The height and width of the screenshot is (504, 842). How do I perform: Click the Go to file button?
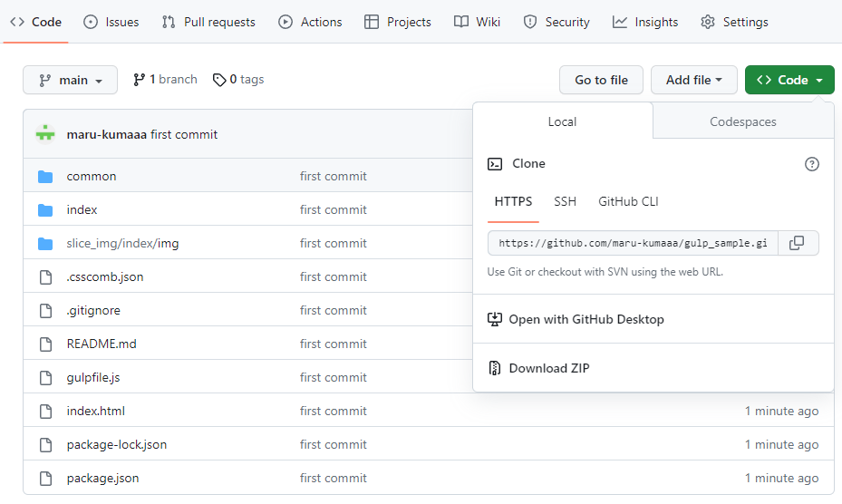(601, 80)
